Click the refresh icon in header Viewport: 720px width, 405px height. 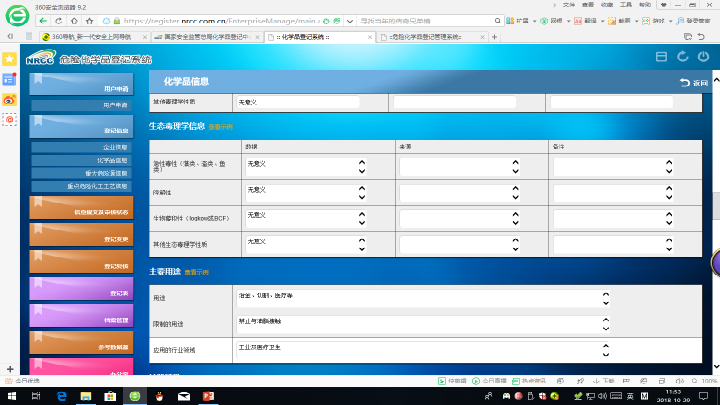(x=682, y=57)
